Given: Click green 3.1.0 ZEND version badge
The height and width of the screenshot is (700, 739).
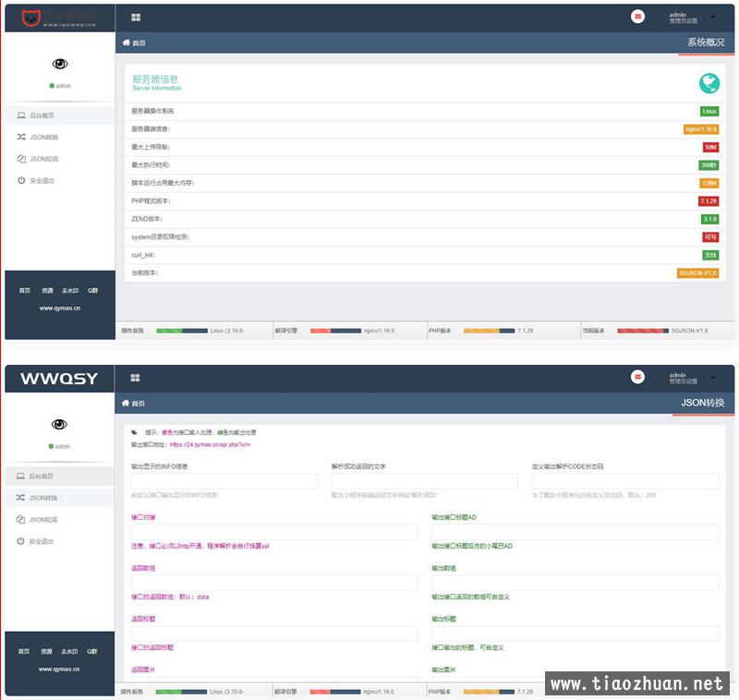Looking at the screenshot, I should (710, 219).
